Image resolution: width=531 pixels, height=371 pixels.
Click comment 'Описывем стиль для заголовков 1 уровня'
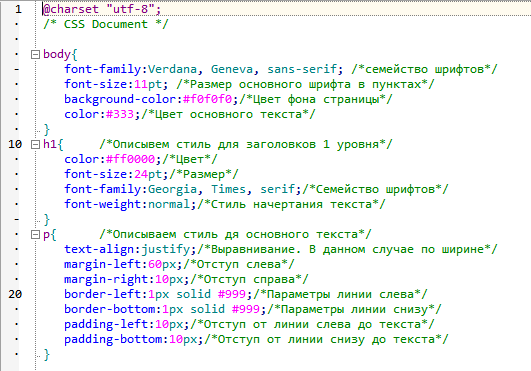point(246,144)
